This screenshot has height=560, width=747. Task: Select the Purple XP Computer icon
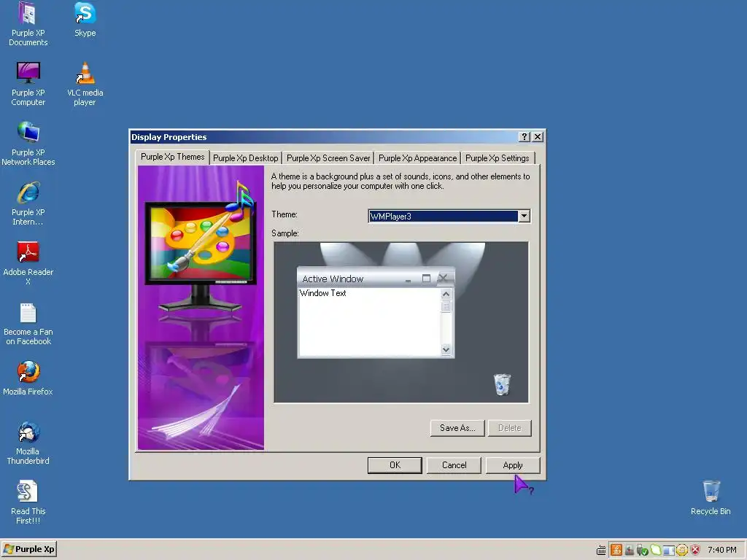click(x=28, y=84)
